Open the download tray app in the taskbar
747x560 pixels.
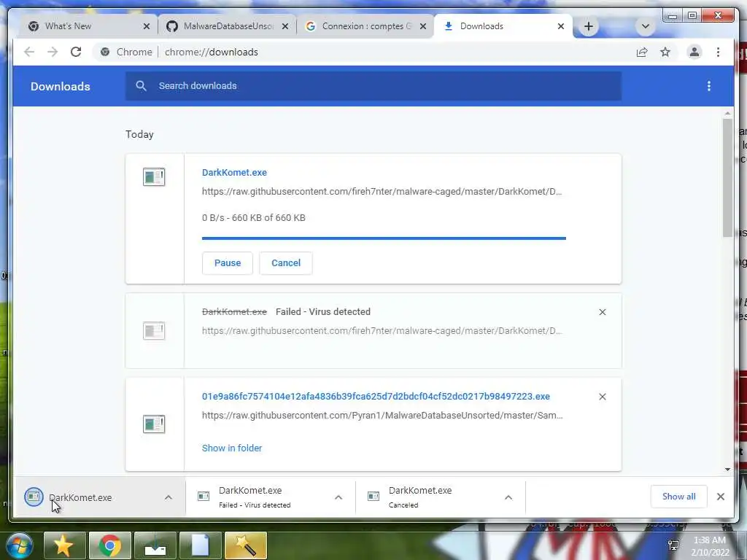[155, 545]
